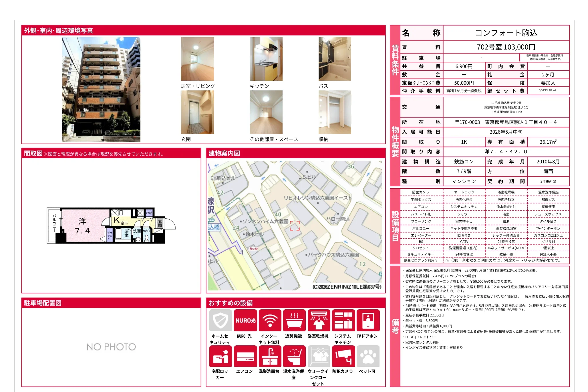Viewport: 588px width, 392px height.
Task: Click the 防犯カメラ security camera icon
Action: pyautogui.click(x=343, y=356)
